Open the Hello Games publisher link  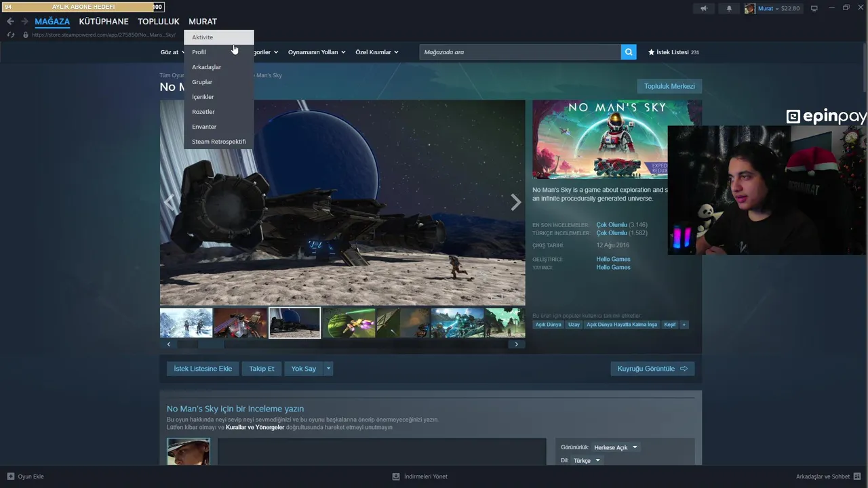pyautogui.click(x=613, y=267)
